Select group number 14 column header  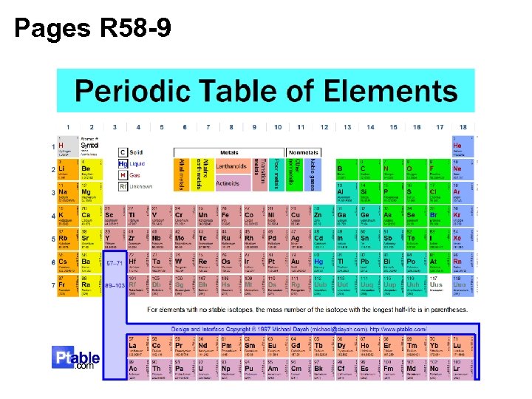pos(370,127)
